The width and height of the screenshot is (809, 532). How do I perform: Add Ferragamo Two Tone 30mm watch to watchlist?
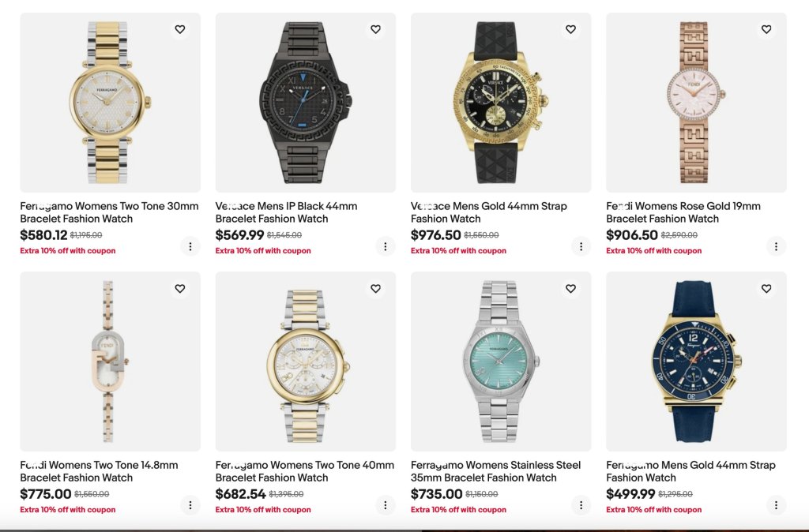180,30
